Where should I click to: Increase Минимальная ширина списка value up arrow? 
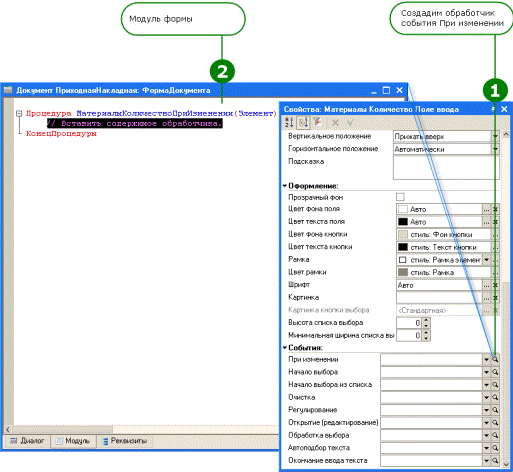[x=426, y=333]
